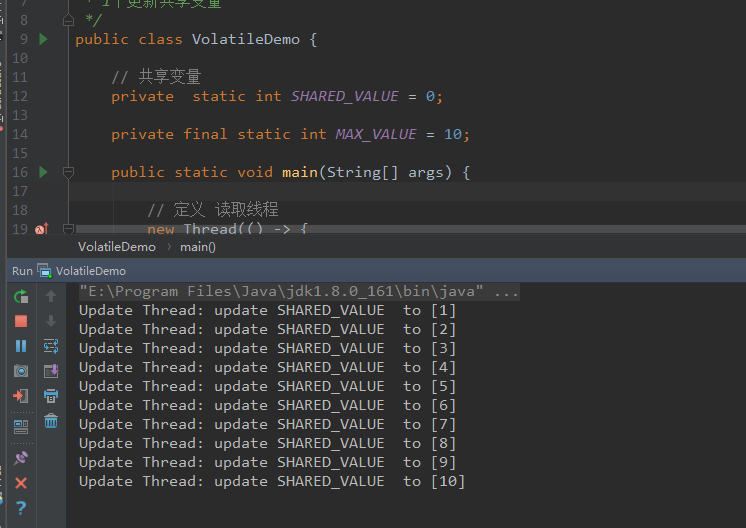Image resolution: width=746 pixels, height=528 pixels.
Task: Close the Run tab with red X
Action: pos(21,483)
